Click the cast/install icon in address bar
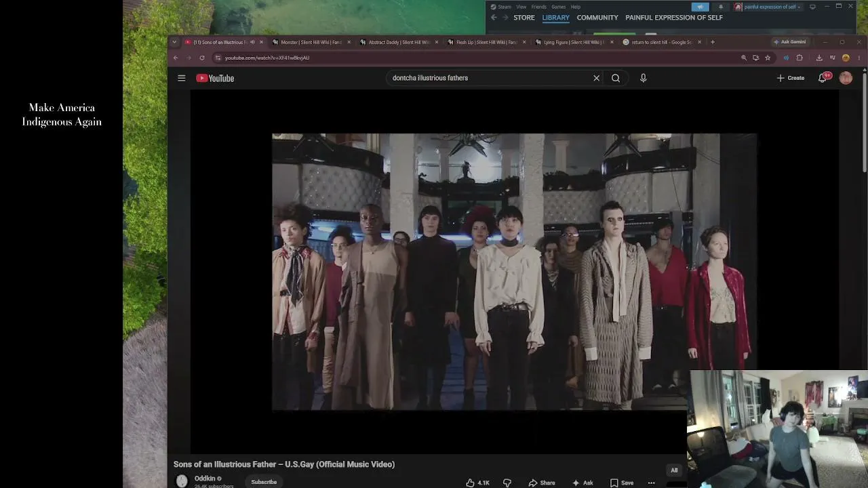 coord(755,58)
